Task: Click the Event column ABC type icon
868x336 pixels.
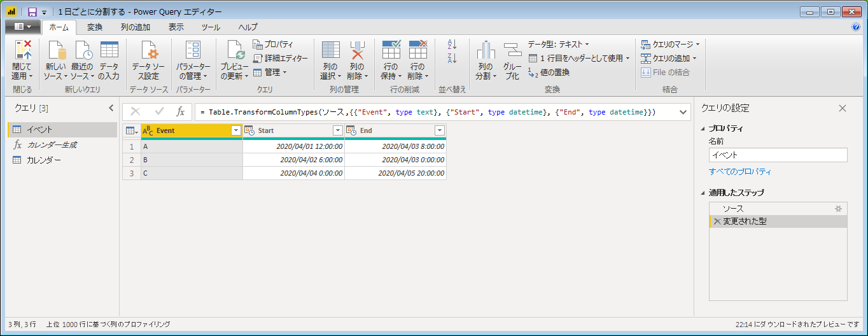Action: pyautogui.click(x=148, y=130)
